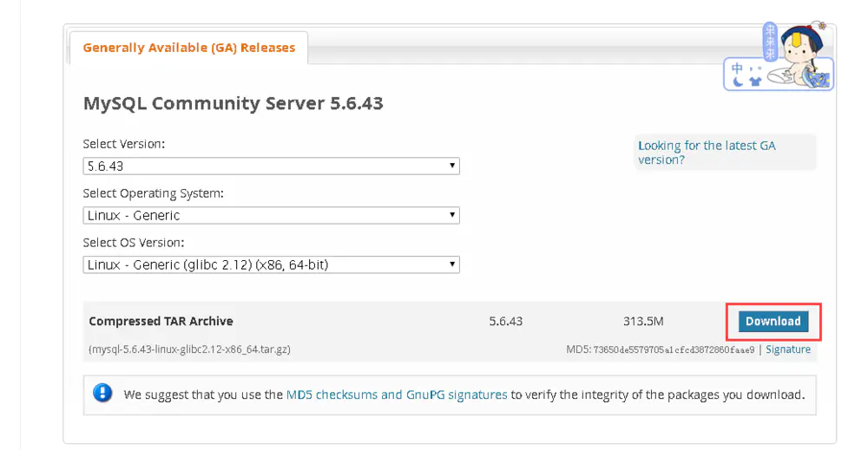This screenshot has width=868, height=450.
Task: Click version 5.6.43 in archive row
Action: click(x=505, y=321)
